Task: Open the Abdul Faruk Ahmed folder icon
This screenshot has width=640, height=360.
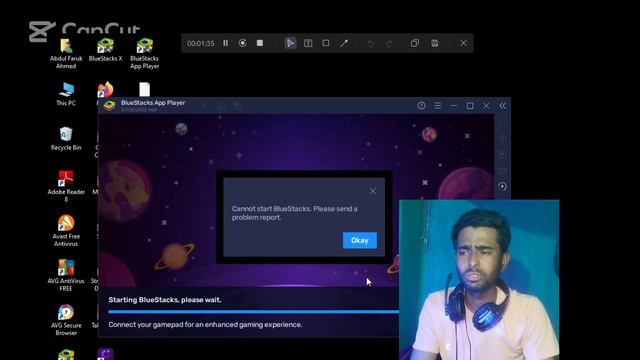Action: coord(66,54)
